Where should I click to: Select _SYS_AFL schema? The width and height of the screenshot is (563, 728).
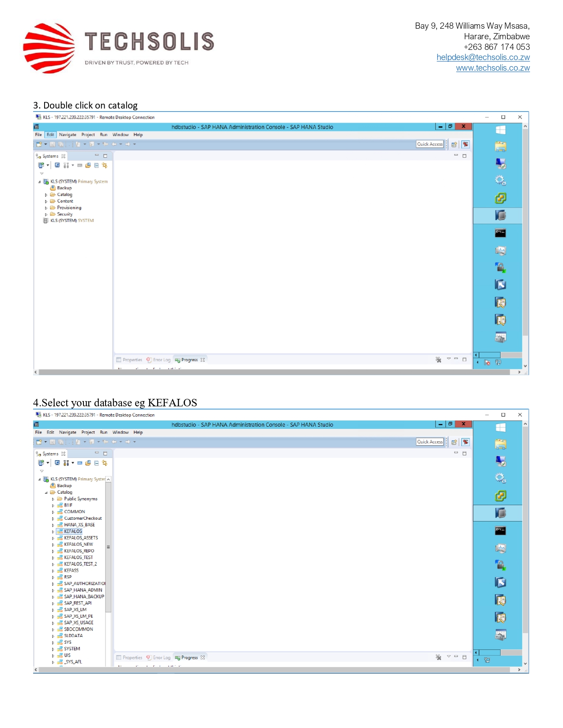coord(69,662)
